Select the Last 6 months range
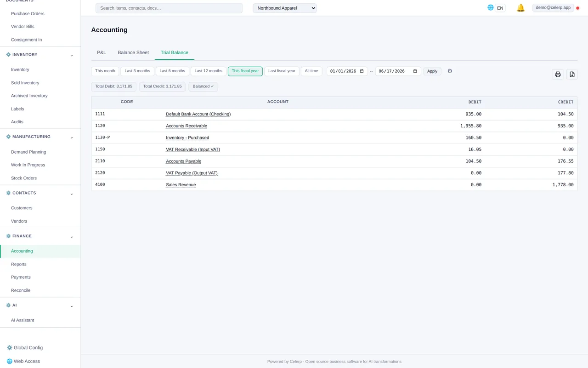The width and height of the screenshot is (588, 368). pos(172,71)
